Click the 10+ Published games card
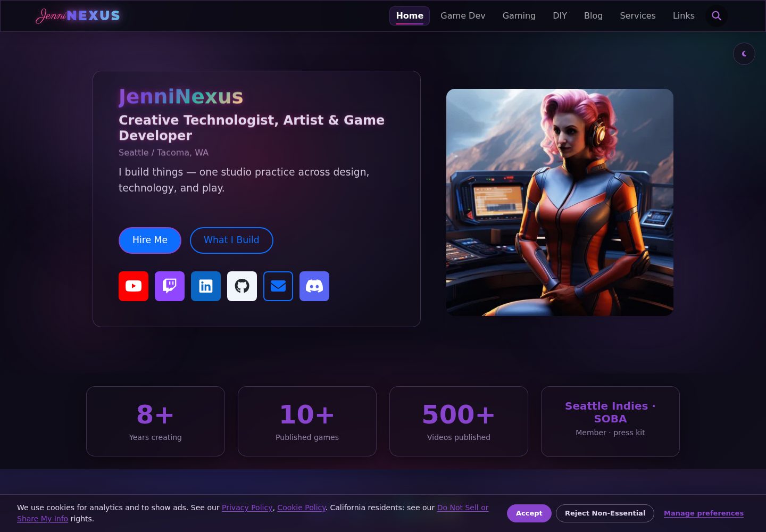 pyautogui.click(x=307, y=421)
